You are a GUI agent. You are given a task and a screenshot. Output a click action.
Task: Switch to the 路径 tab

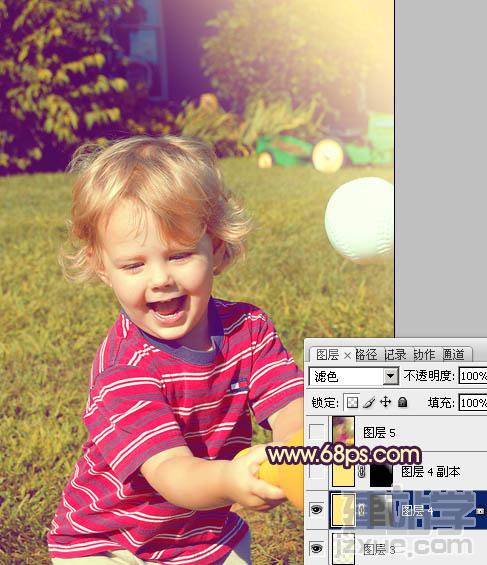pos(366,355)
